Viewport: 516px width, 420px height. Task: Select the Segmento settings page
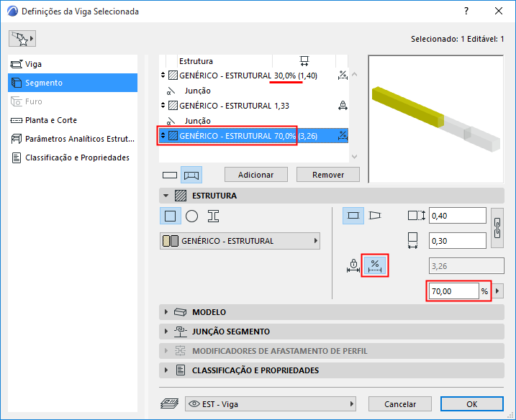tap(73, 83)
